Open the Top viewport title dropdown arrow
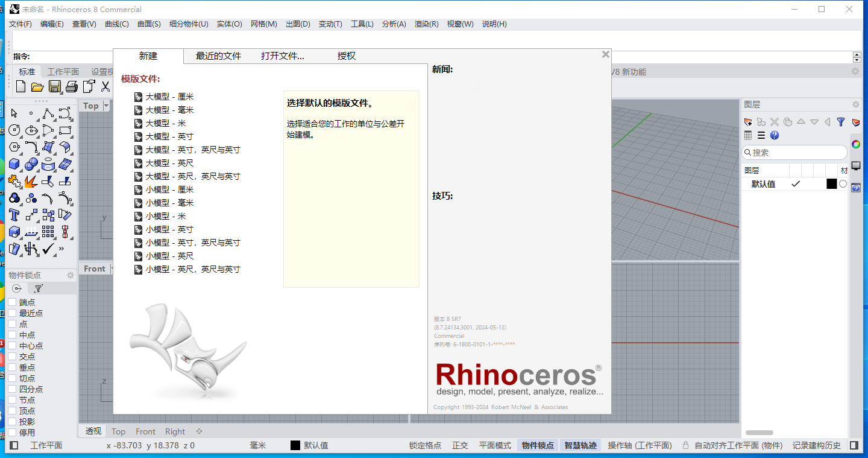The height and width of the screenshot is (458, 868). (106, 106)
